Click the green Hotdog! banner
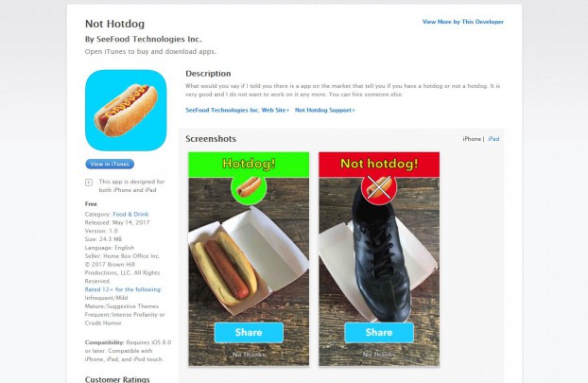 [x=249, y=164]
